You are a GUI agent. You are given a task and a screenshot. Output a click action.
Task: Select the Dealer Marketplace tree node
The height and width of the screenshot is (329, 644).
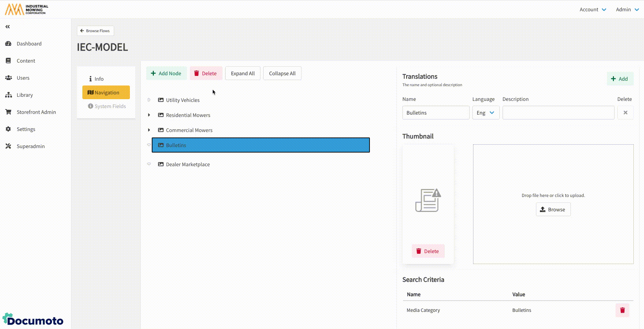click(188, 164)
